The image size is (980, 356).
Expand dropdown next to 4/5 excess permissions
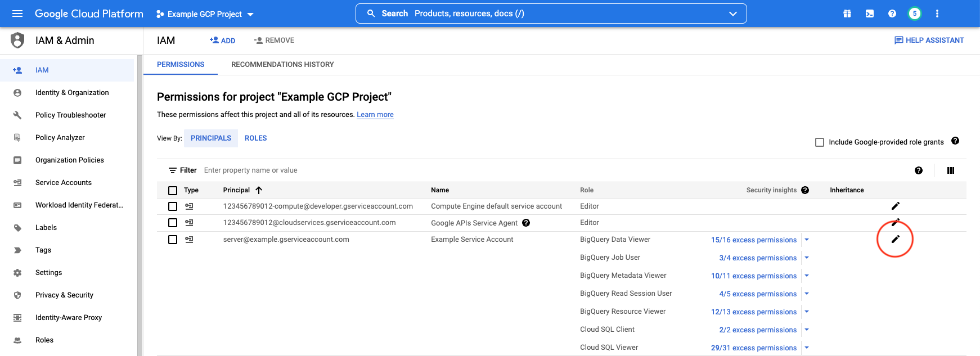pos(807,294)
